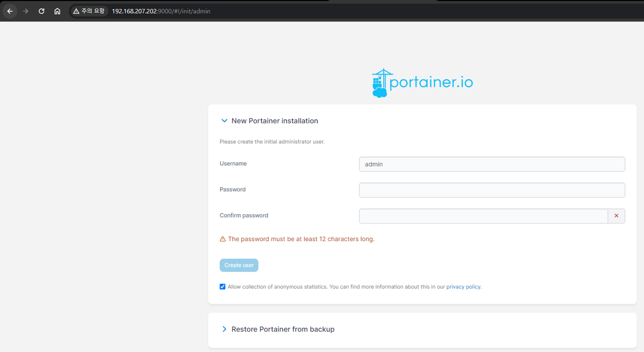
Task: Click the text 'Please create the initial administrator user.'
Action: (272, 141)
